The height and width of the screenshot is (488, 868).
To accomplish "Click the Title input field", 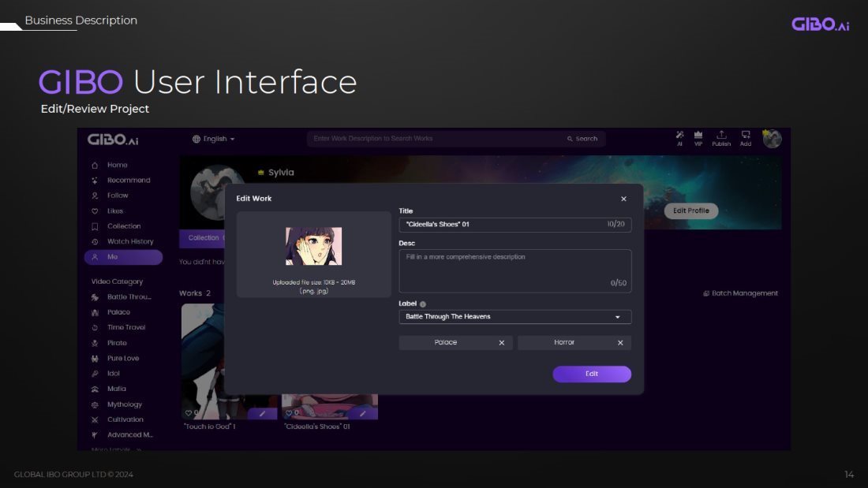I will click(514, 225).
